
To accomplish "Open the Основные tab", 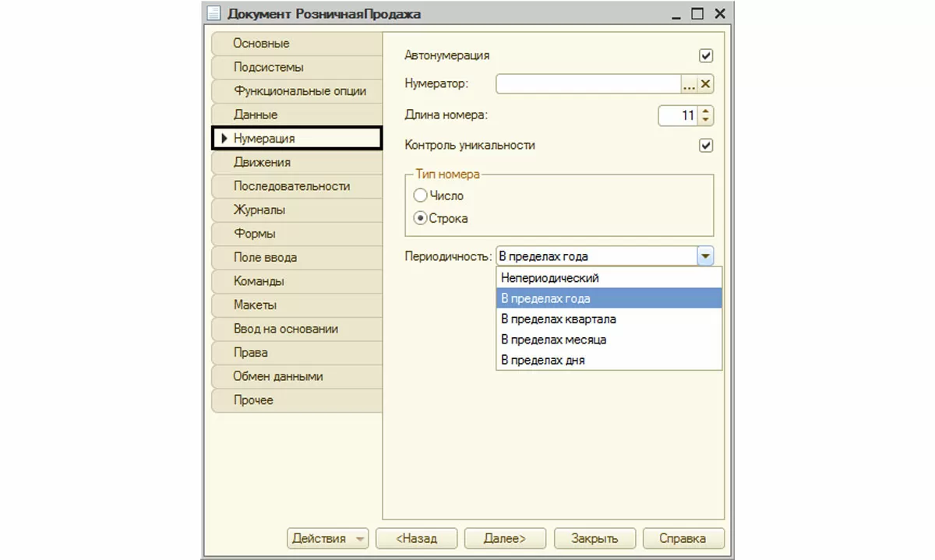I will 261,44.
